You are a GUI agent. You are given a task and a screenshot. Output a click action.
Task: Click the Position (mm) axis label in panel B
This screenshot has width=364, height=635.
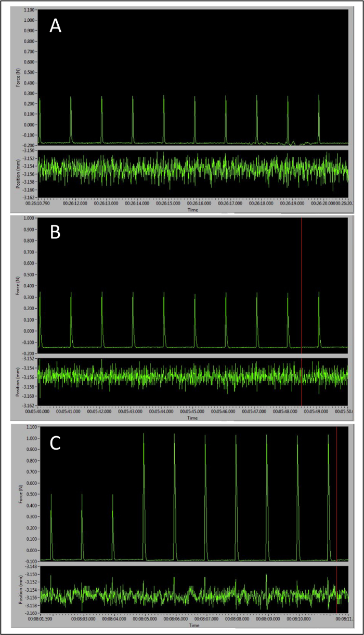click(x=18, y=382)
